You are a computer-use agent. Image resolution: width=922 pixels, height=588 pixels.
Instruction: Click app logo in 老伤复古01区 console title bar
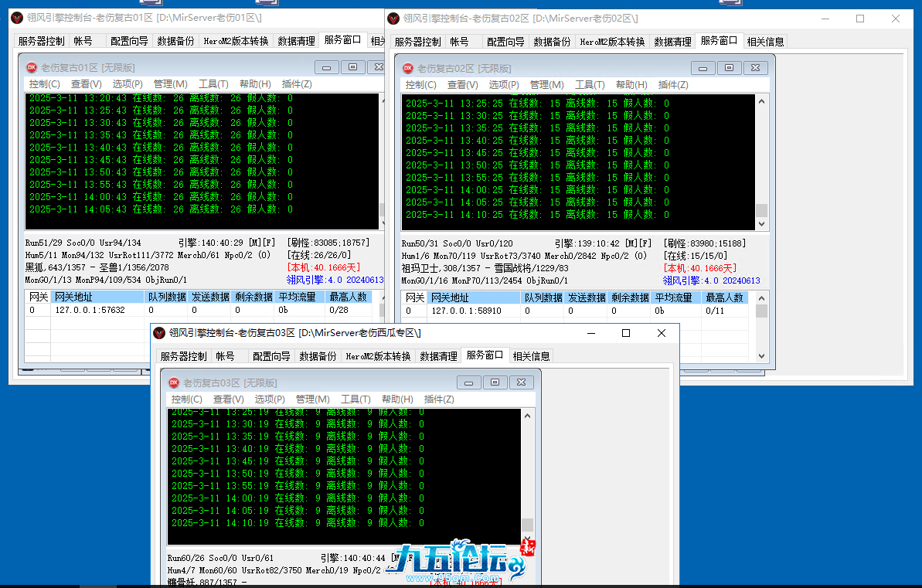pyautogui.click(x=18, y=19)
